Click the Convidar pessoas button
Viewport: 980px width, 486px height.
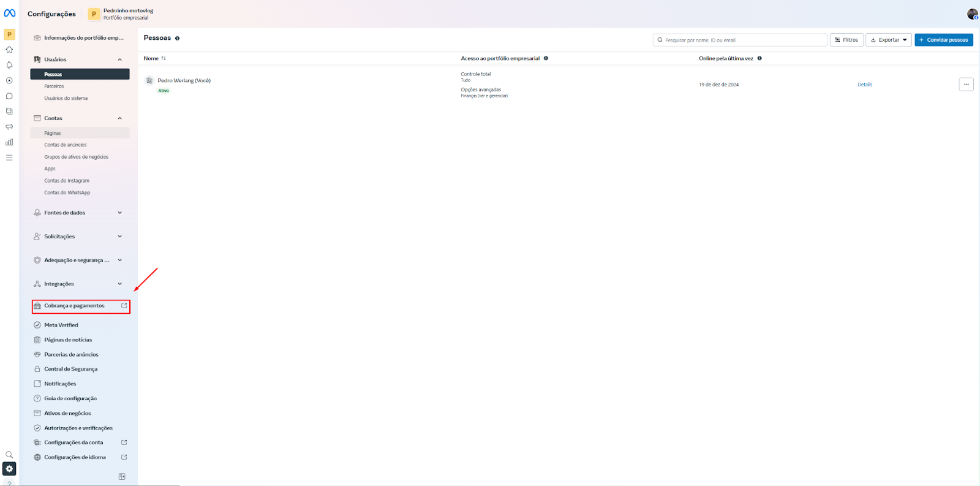[x=943, y=40]
